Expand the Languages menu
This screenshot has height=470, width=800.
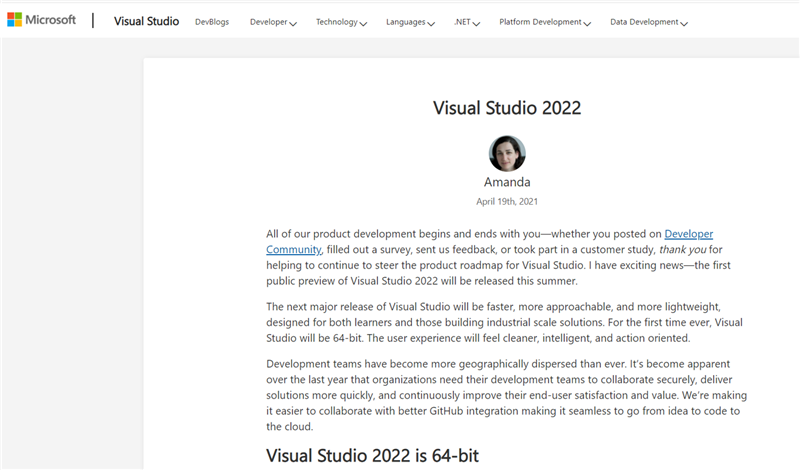[x=410, y=22]
